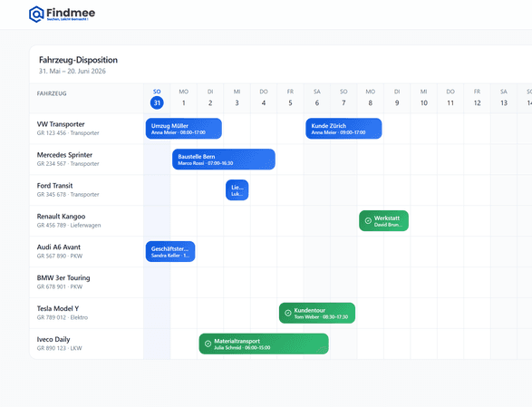Open the Umzug Müller booking
The height and width of the screenshot is (407, 532).
pos(184,129)
